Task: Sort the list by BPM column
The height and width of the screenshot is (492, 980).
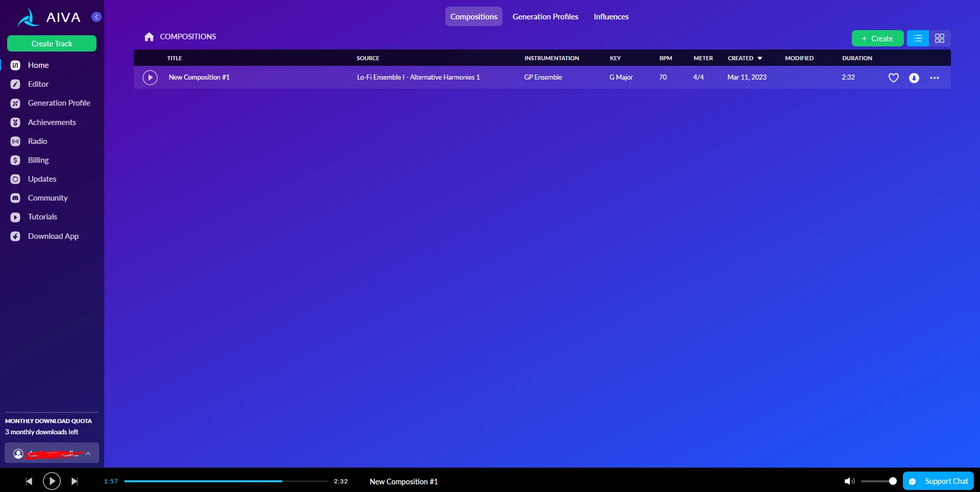Action: (x=665, y=58)
